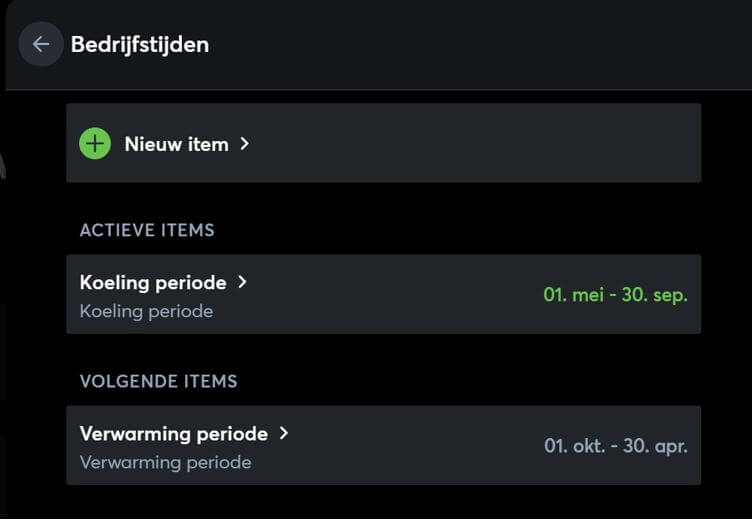Image resolution: width=752 pixels, height=520 pixels.
Task: Click the empty header bar right of Bedrijfstijden
Action: click(480, 44)
